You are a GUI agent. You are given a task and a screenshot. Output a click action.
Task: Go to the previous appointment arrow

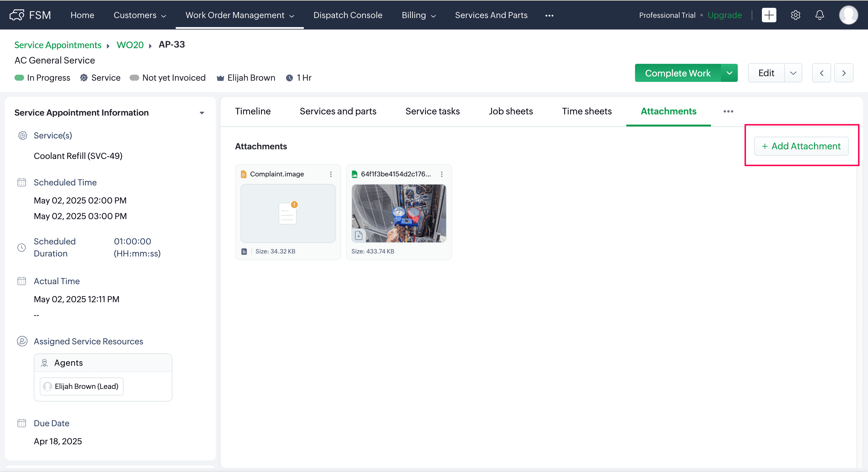[821, 73]
